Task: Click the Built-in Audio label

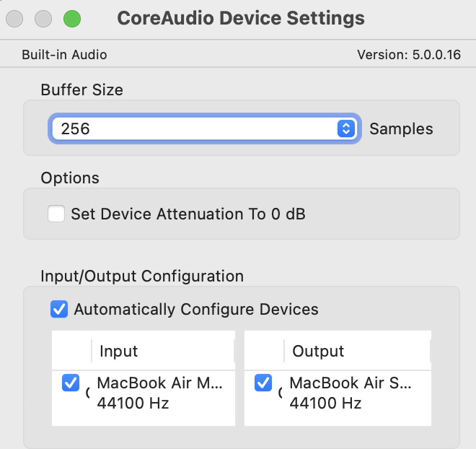Action: [64, 55]
